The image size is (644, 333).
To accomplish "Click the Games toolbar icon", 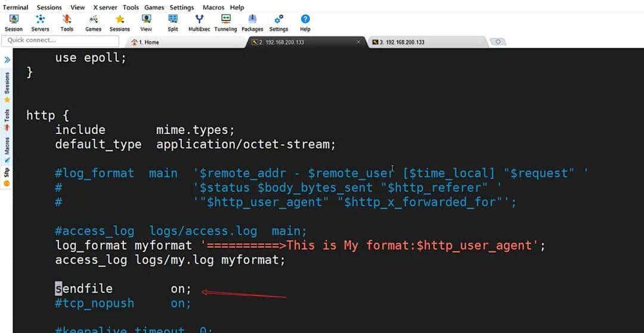I will pyautogui.click(x=93, y=23).
